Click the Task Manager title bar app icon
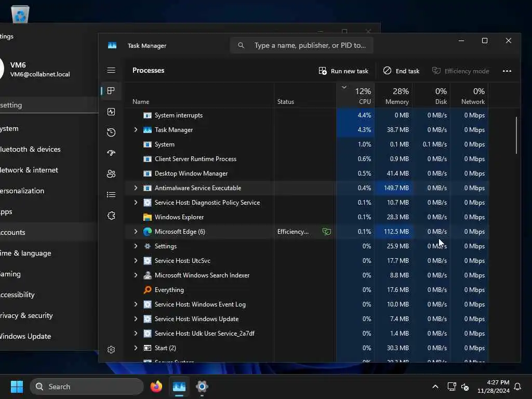532x399 pixels. pyautogui.click(x=112, y=46)
